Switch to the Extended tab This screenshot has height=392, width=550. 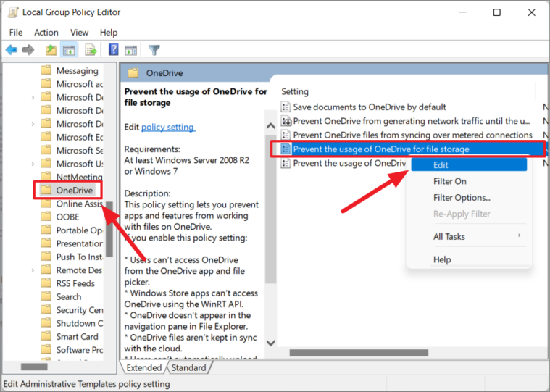(x=143, y=367)
